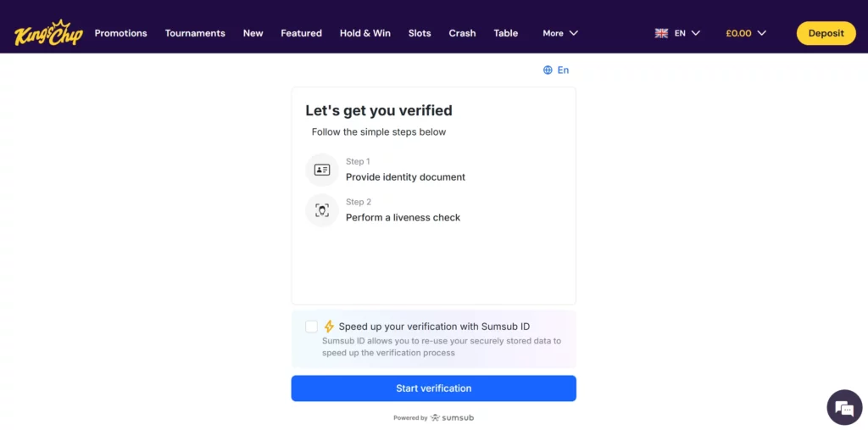This screenshot has height=430, width=868.
Task: Open the Slots category
Action: click(x=420, y=33)
